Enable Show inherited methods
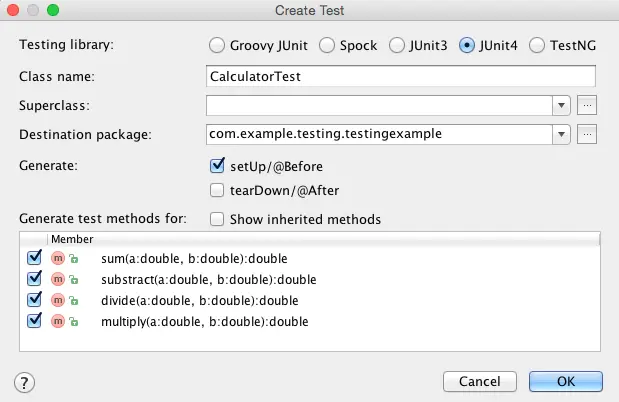The width and height of the screenshot is (619, 402). pos(217,219)
